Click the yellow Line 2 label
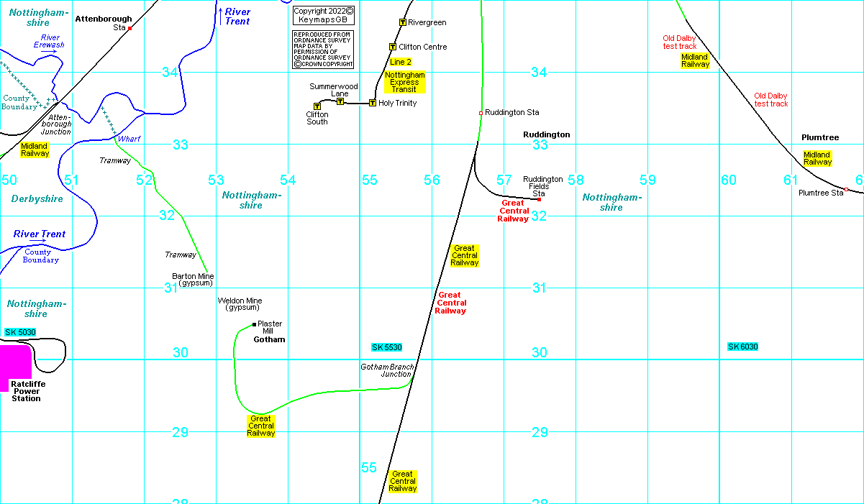Screen dimensions: 864x504 401,62
